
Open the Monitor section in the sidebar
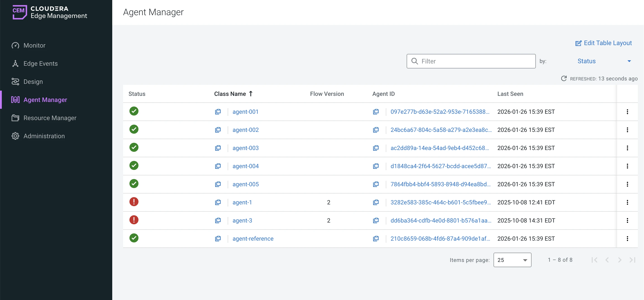point(34,45)
